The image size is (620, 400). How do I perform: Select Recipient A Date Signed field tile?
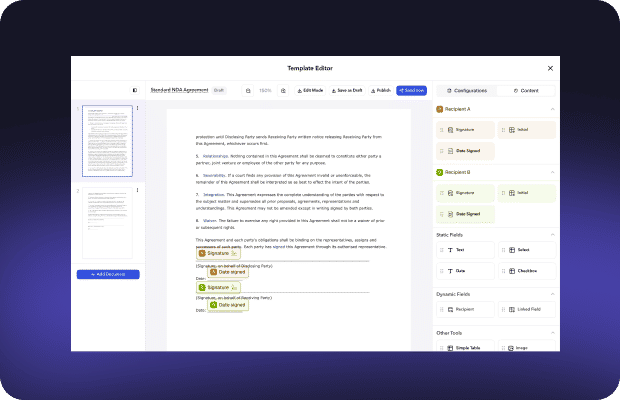tap(465, 151)
